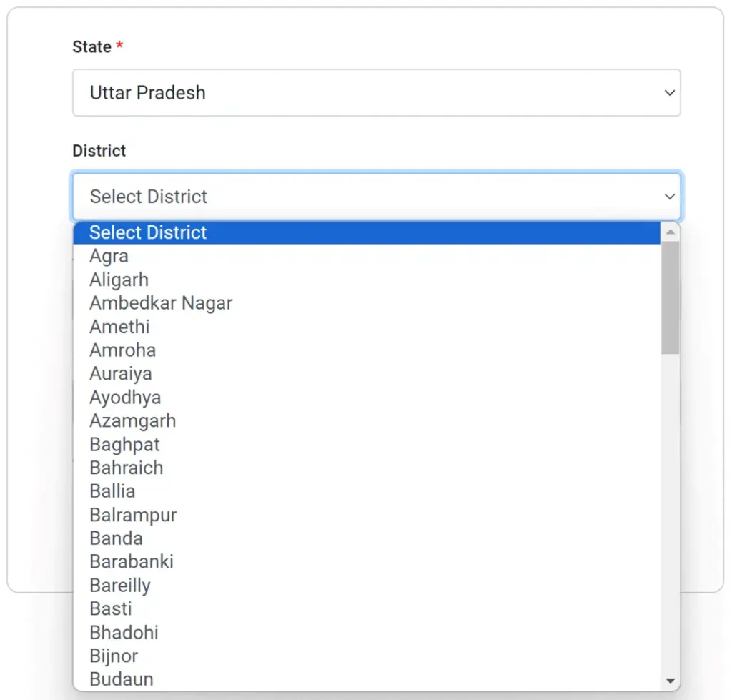Click the list's scroll down arrow
This screenshot has height=700, width=732.
coord(670,681)
